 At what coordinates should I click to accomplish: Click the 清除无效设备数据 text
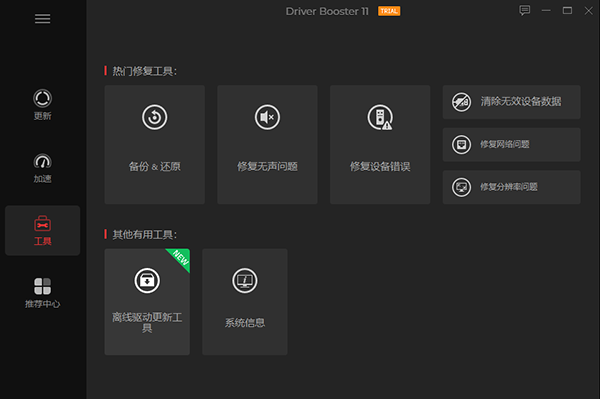(521, 101)
